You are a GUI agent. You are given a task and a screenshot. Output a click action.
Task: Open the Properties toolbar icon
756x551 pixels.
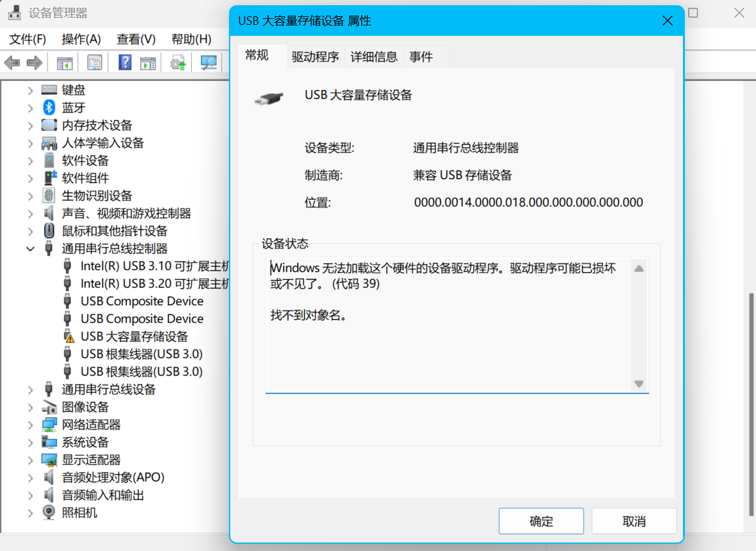click(x=95, y=63)
